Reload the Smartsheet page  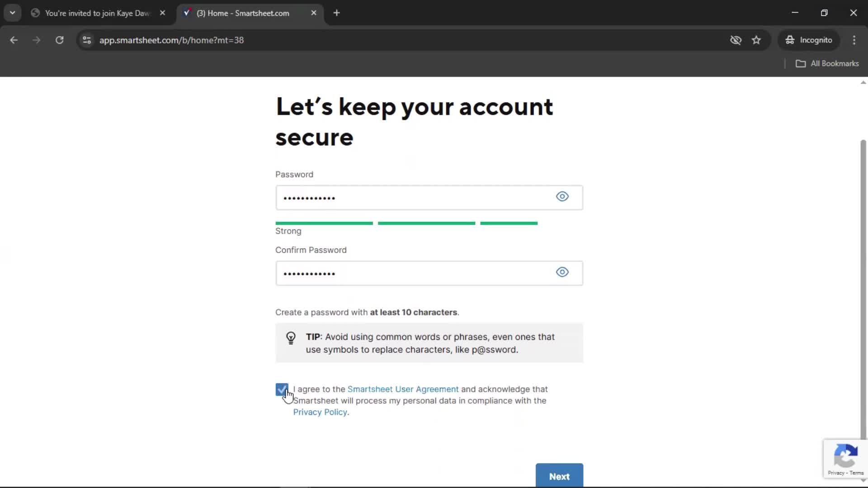59,40
